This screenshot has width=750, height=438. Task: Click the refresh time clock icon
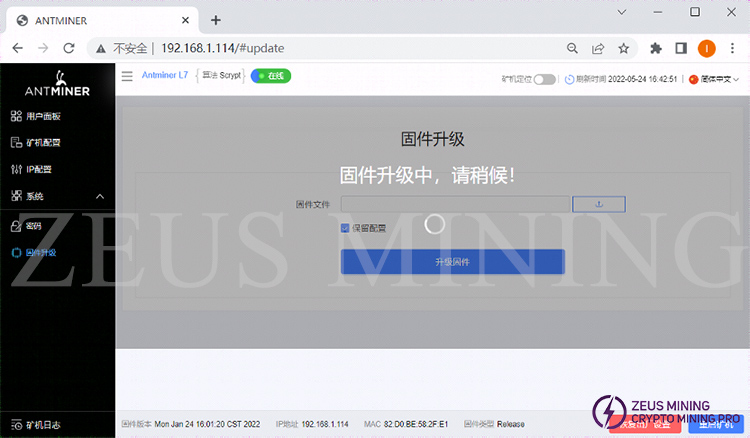[569, 79]
